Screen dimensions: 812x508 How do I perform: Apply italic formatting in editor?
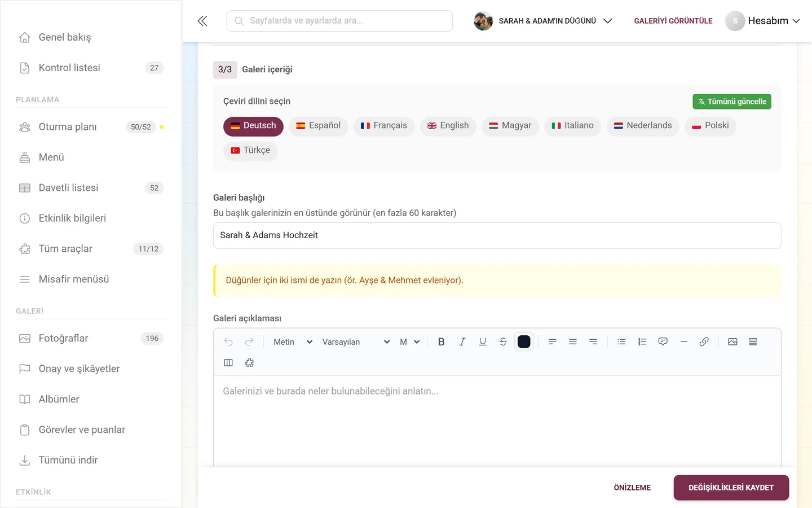click(x=462, y=341)
